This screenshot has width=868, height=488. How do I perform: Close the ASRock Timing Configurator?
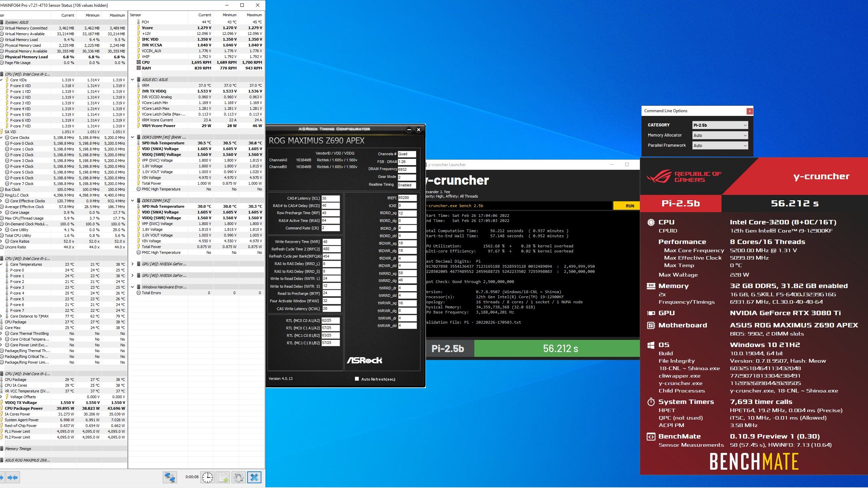tap(418, 130)
